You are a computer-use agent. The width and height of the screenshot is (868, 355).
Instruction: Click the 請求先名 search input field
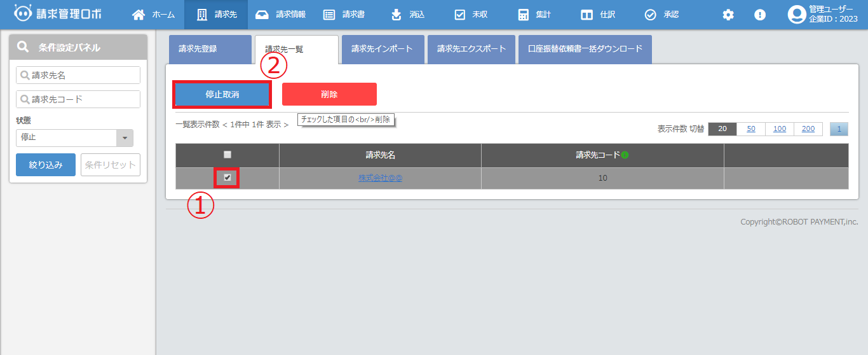coord(78,75)
